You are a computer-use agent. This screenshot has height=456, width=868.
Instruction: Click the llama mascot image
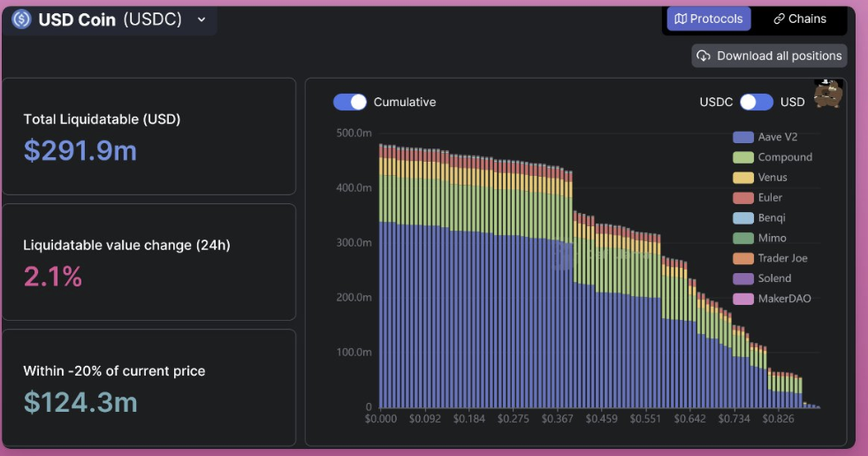click(x=828, y=94)
